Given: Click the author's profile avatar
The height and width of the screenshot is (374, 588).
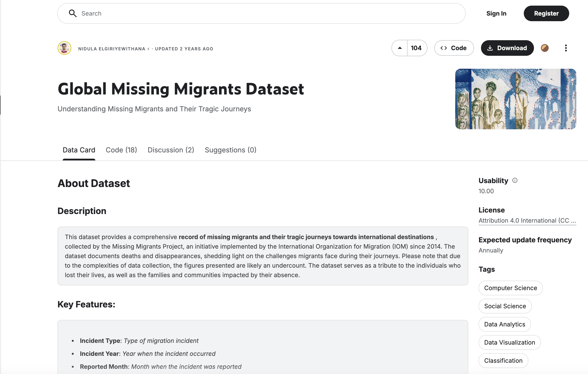Looking at the screenshot, I should (64, 48).
